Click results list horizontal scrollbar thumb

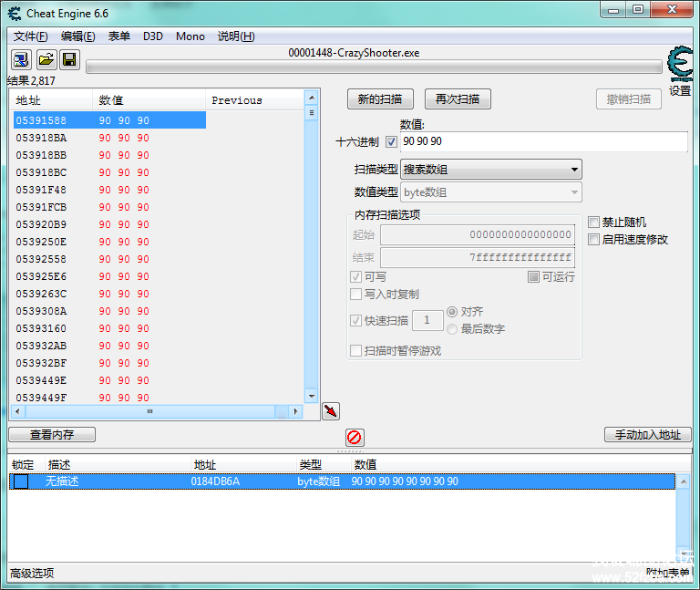pyautogui.click(x=150, y=411)
